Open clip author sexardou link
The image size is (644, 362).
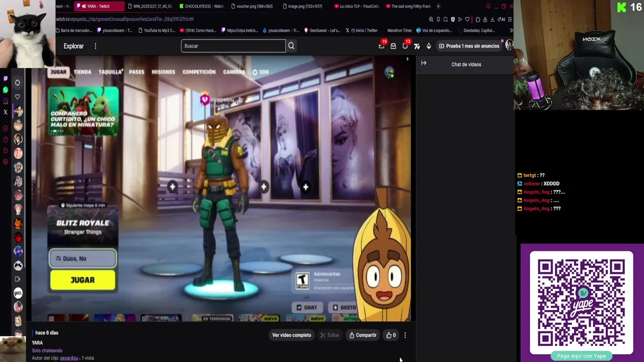(x=69, y=358)
